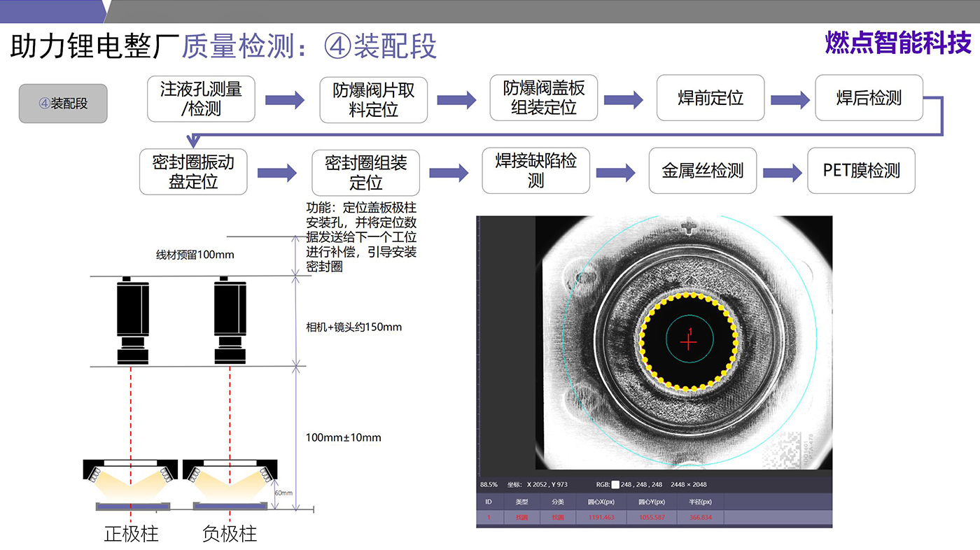Select the 金属丝检测 step box

tap(702, 171)
